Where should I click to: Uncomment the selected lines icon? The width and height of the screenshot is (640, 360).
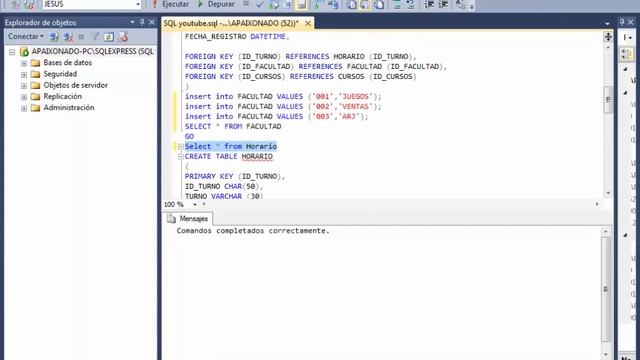pos(410,4)
